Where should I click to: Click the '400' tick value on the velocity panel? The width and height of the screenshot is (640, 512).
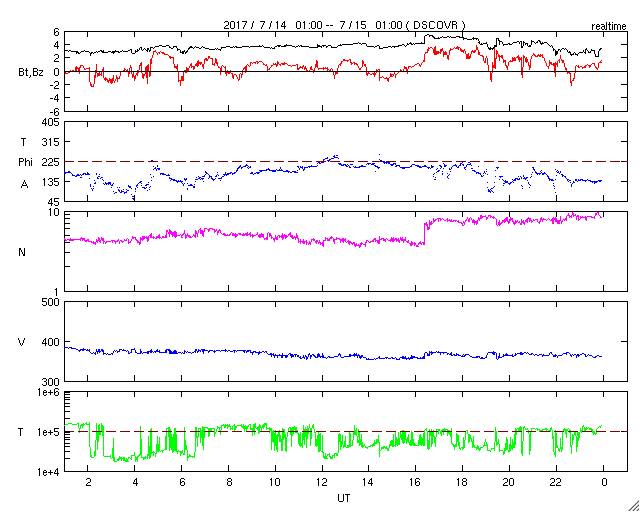click(x=51, y=342)
